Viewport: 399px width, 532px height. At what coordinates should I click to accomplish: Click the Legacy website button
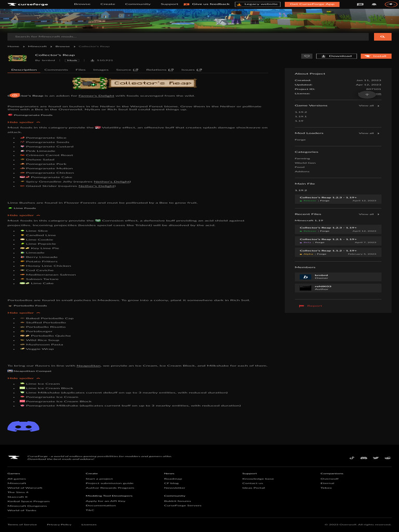(258, 4)
